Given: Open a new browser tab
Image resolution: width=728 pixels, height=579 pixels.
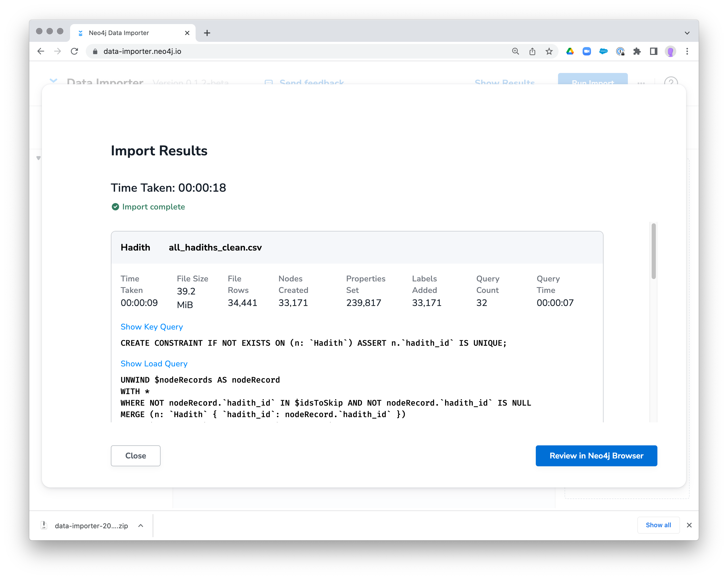Looking at the screenshot, I should click(207, 33).
